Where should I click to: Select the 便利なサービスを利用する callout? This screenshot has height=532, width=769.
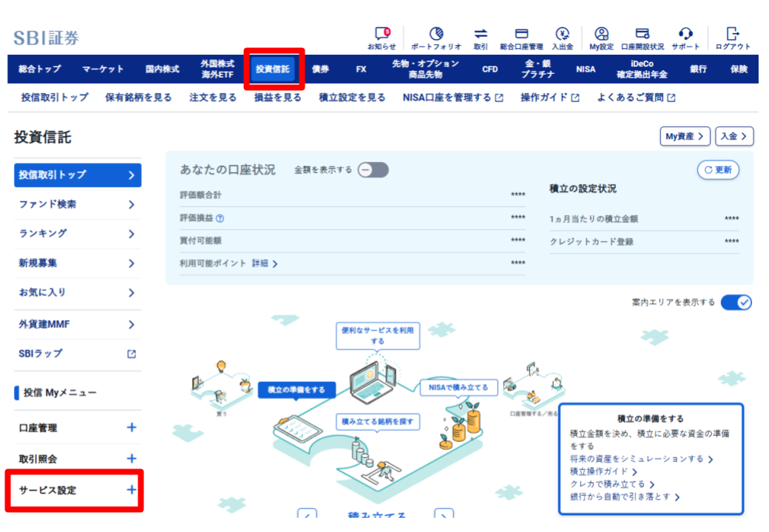[x=378, y=335]
